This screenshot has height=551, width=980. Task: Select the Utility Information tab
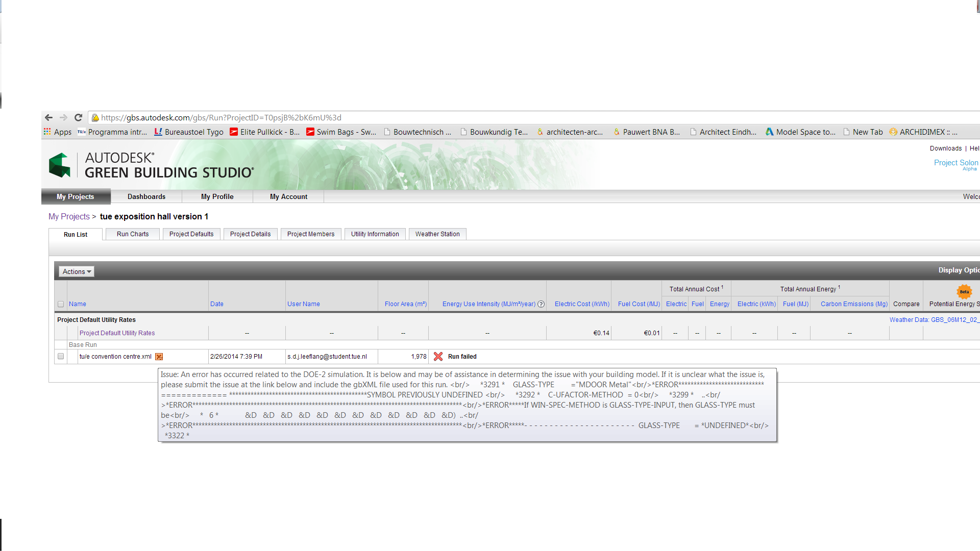[375, 234]
